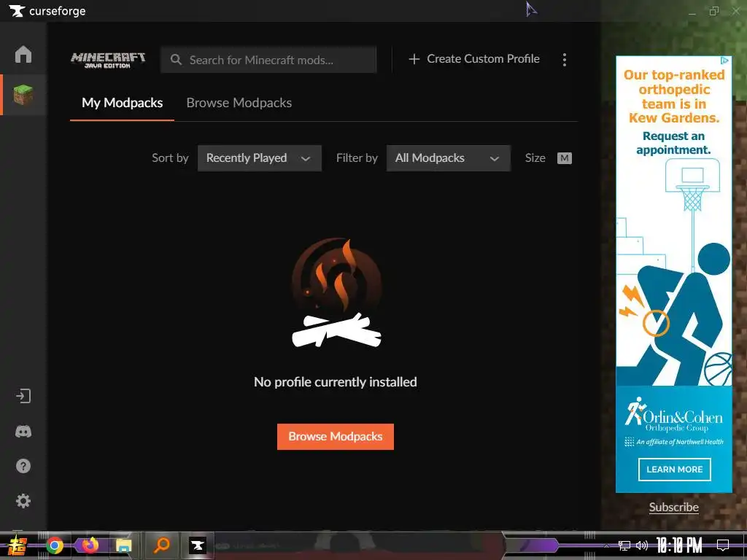Open the help question mark icon
The height and width of the screenshot is (560, 747).
tap(23, 466)
